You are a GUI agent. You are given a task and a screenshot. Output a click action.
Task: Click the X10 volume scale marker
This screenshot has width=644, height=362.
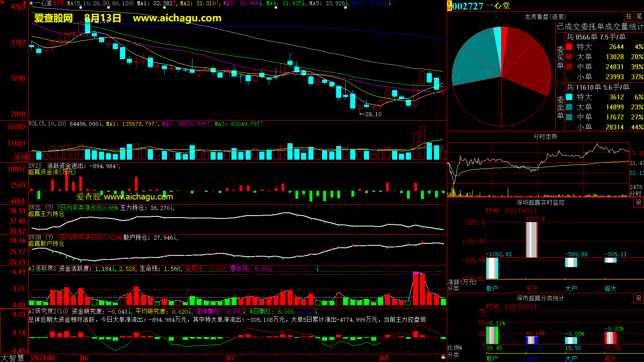(21, 157)
